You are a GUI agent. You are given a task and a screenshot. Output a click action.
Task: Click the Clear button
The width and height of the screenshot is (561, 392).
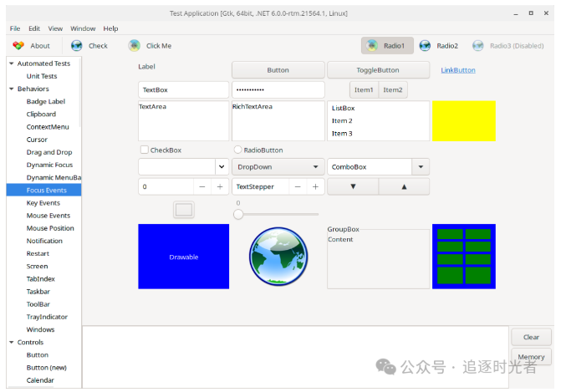click(x=531, y=338)
